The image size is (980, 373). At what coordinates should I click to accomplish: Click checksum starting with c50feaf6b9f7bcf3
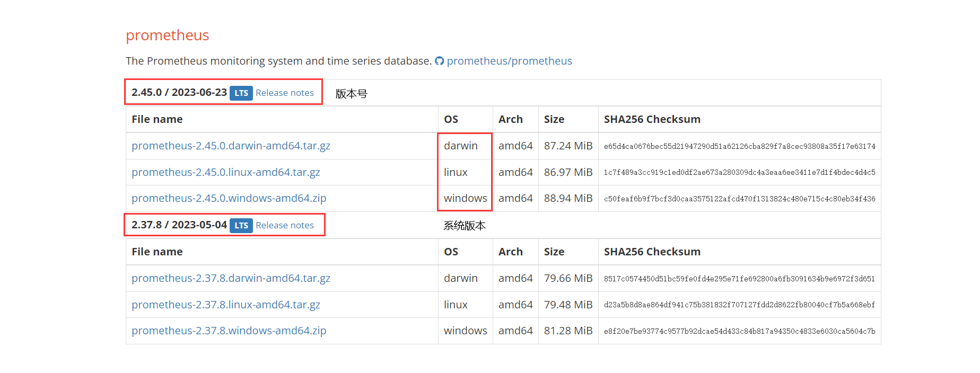(x=740, y=199)
